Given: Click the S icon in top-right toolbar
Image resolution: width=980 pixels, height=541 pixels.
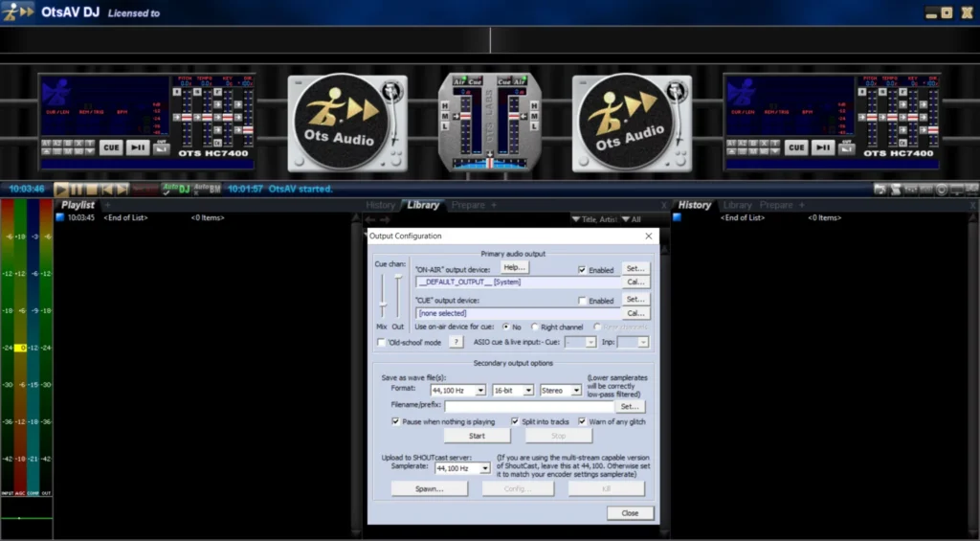Looking at the screenshot, I should [896, 189].
